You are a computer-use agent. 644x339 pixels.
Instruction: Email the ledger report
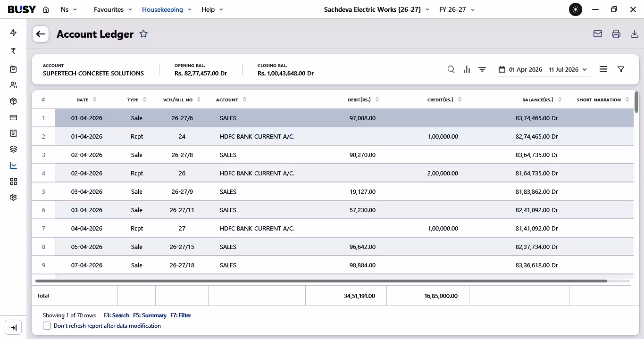point(598,34)
